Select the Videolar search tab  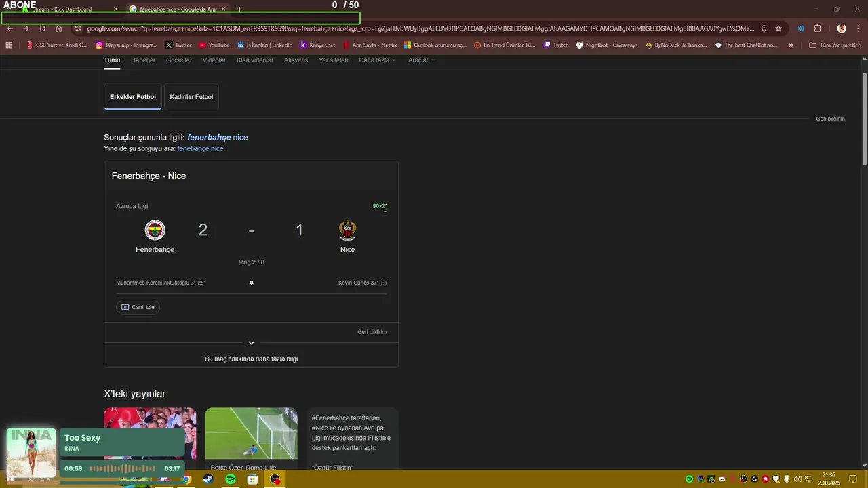[x=214, y=60]
